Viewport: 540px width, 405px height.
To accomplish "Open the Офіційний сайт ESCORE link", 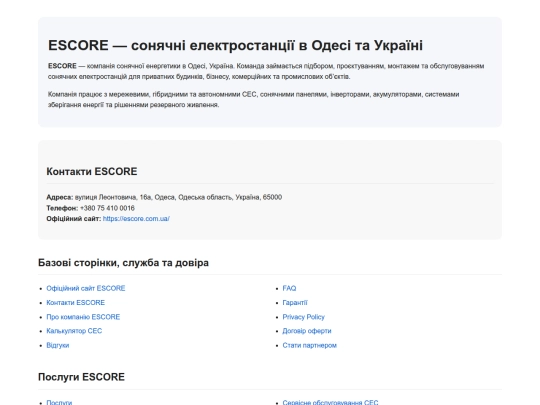I will [86, 288].
